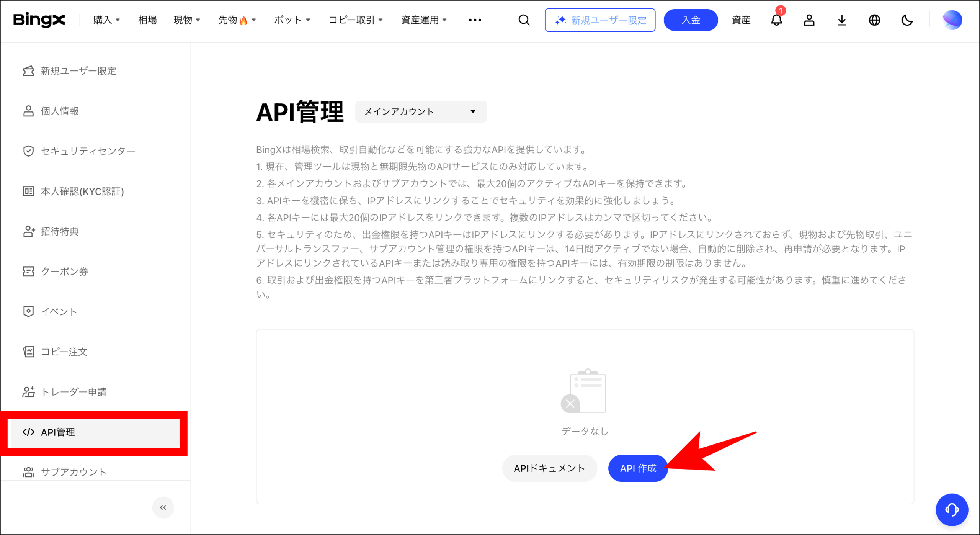980x535 pixels.
Task: Click the セキュリティセンター shield icon
Action: [x=28, y=151]
